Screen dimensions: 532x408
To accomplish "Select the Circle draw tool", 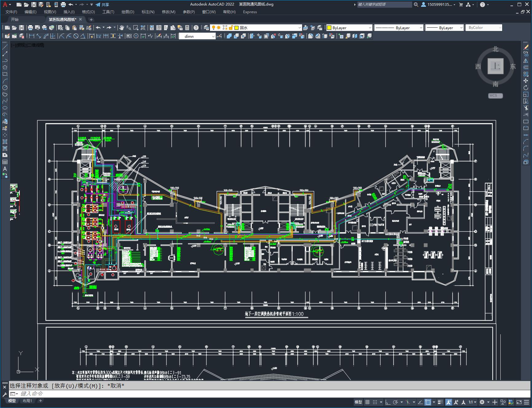I will click(x=5, y=88).
